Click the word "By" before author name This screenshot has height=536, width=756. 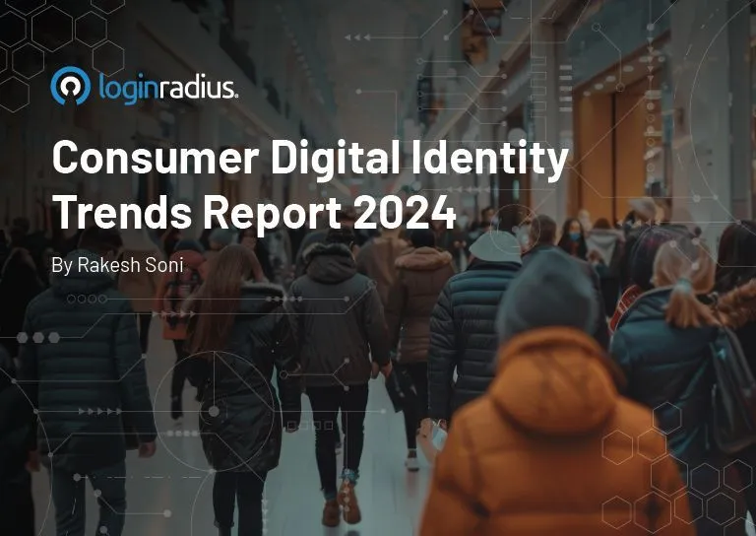pyautogui.click(x=61, y=266)
